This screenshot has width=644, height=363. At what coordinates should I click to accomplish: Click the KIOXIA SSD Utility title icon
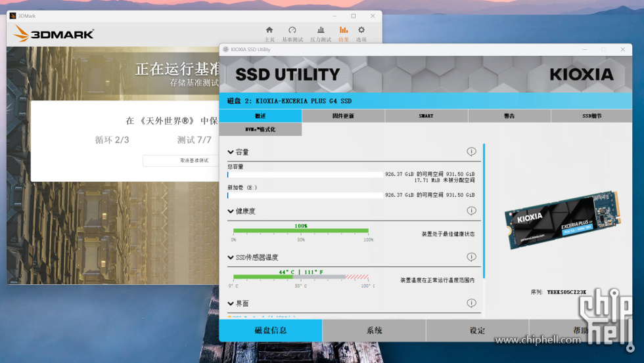(225, 49)
